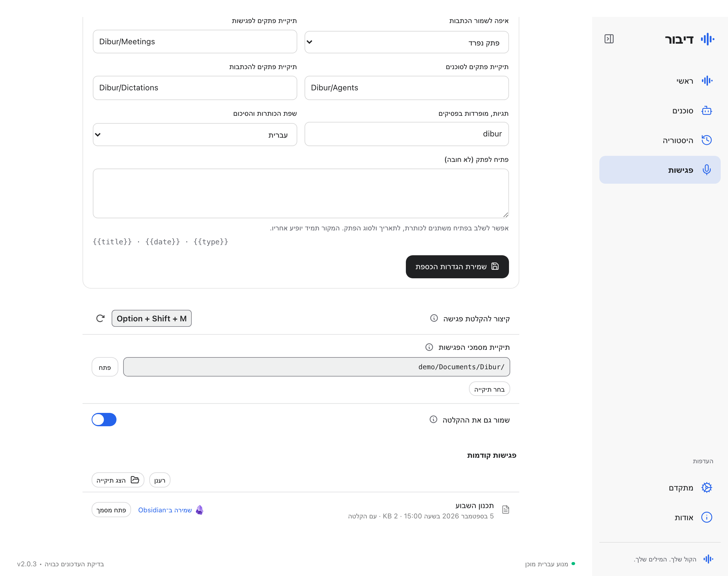Click the מנוע עברית מוכן status indicator
The height and width of the screenshot is (576, 728).
point(550,564)
